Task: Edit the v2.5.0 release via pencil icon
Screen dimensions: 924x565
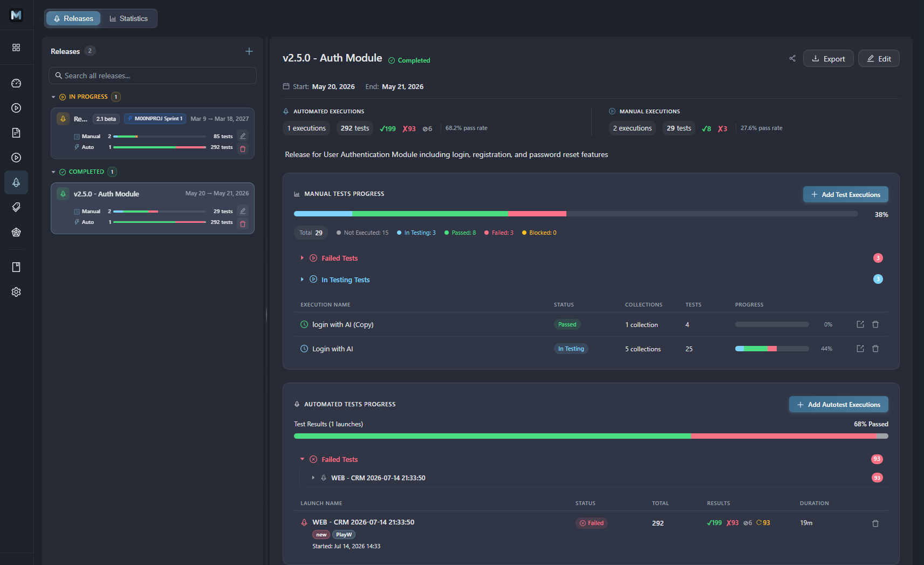Action: [x=243, y=211]
